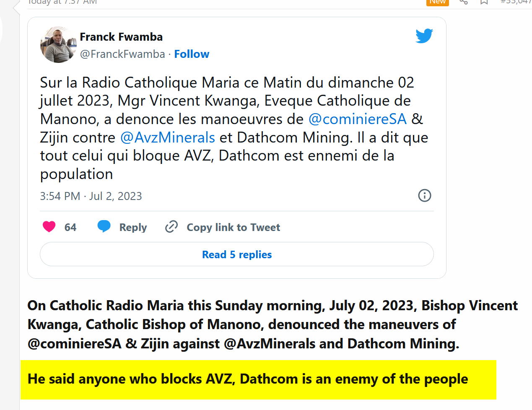This screenshot has height=410, width=532.
Task: Open the tweet info circle icon
Action: pyautogui.click(x=424, y=195)
